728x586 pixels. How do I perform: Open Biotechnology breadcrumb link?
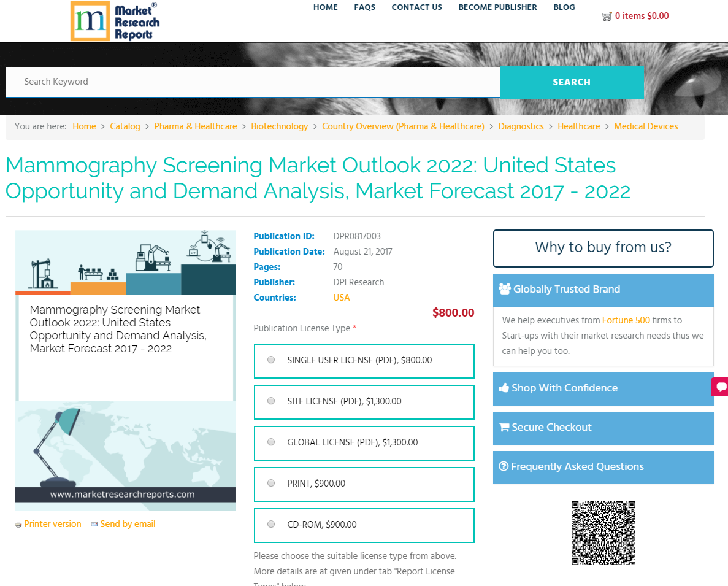[280, 126]
